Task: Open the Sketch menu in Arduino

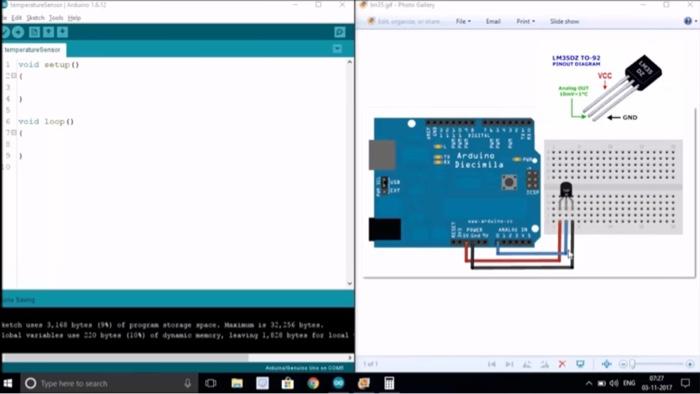Action: click(x=35, y=18)
